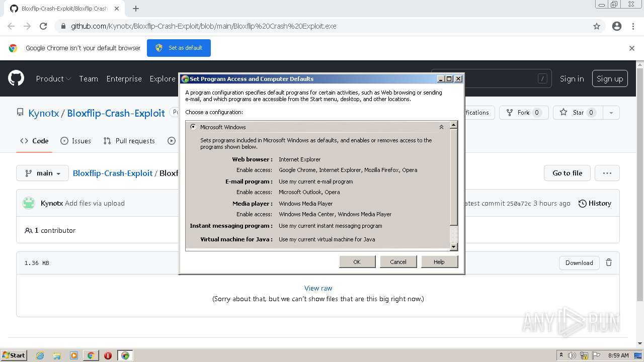Click Bloxflip-Crash-Exploit in the file path breadcrumb

point(113,173)
